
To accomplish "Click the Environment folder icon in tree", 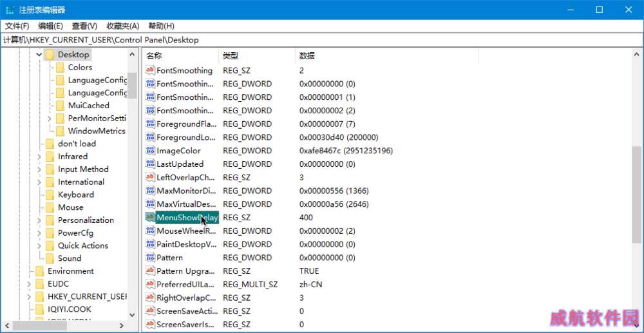I will pos(40,271).
